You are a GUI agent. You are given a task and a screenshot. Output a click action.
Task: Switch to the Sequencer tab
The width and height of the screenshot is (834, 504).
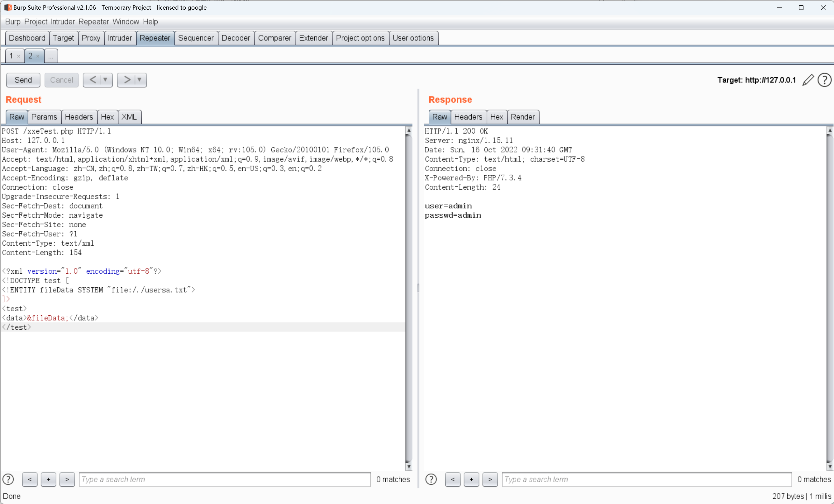[x=196, y=38]
